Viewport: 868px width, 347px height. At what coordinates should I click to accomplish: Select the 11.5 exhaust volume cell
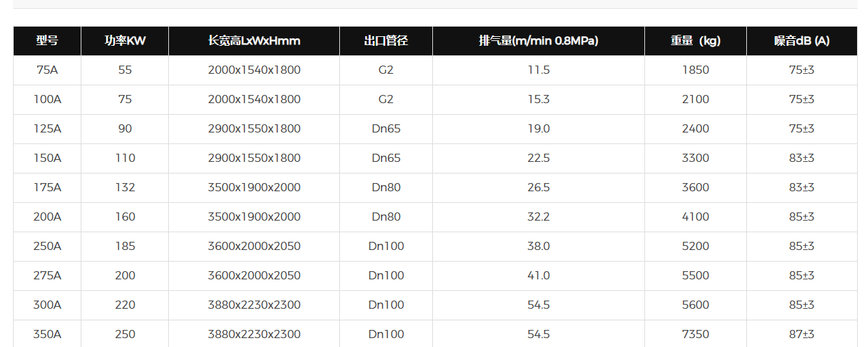pos(538,70)
